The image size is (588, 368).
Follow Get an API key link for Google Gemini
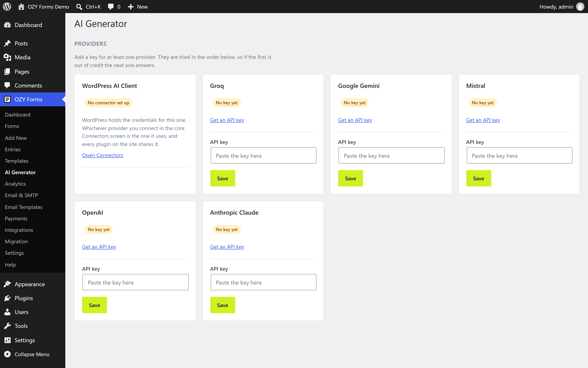355,120
